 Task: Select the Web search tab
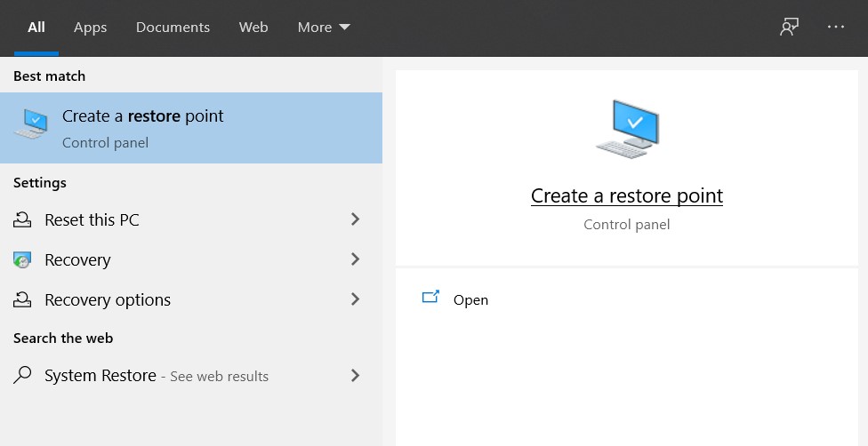[x=253, y=28]
